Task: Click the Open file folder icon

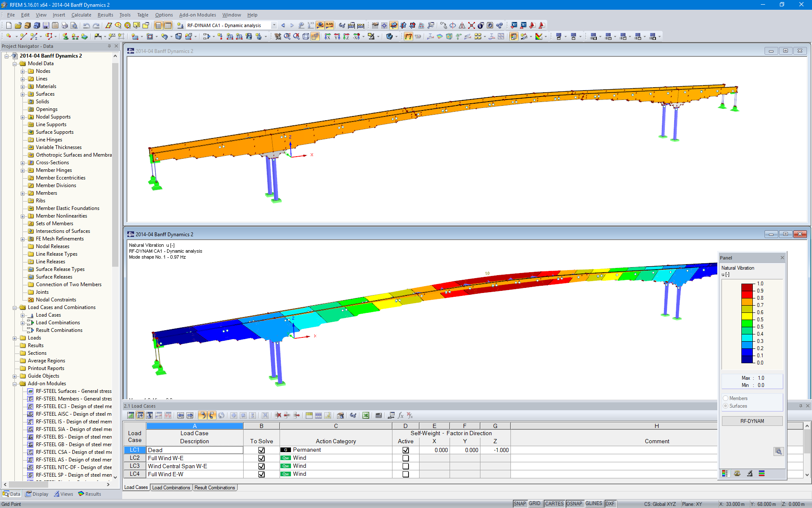Action: 18,25
